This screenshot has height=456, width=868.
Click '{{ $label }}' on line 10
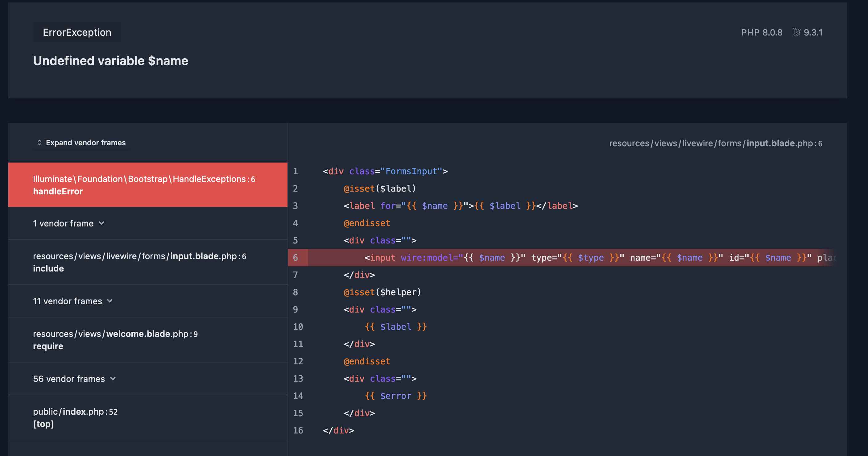click(395, 327)
